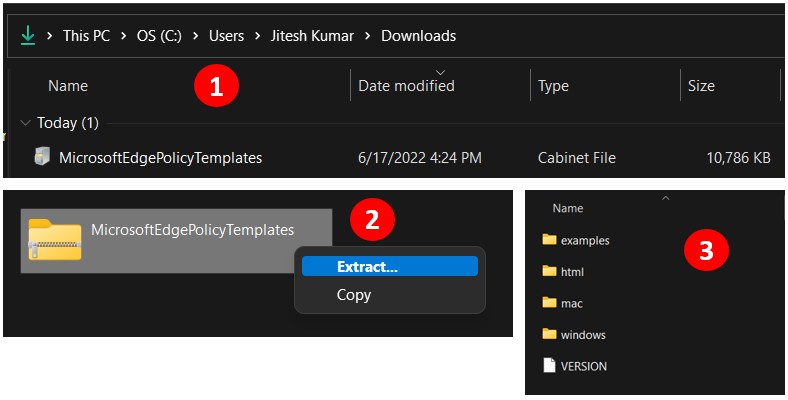Click sort arrow above extracted folder Name column

coord(666,198)
